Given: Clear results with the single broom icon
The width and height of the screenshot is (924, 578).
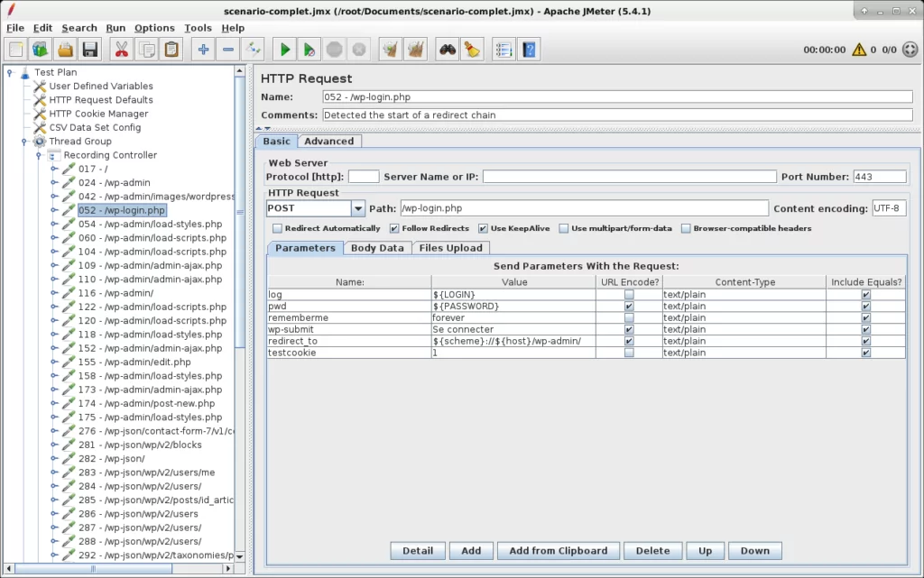Looking at the screenshot, I should (x=390, y=50).
